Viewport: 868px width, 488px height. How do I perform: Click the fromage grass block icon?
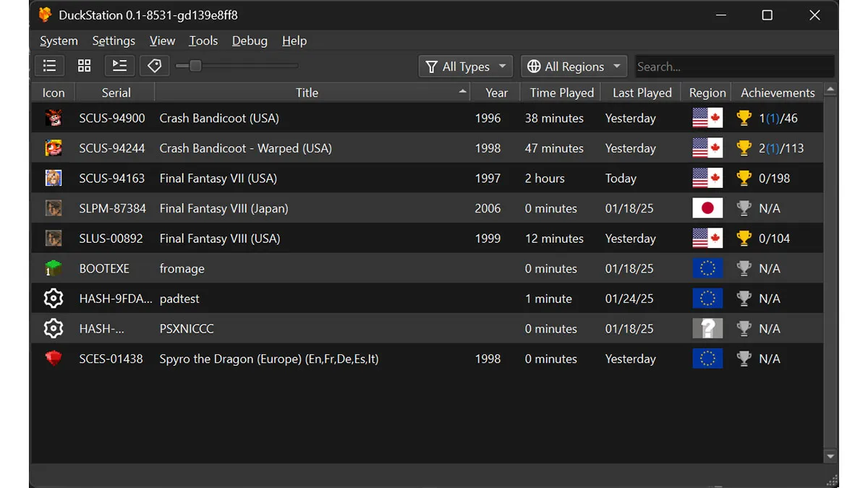click(54, 268)
